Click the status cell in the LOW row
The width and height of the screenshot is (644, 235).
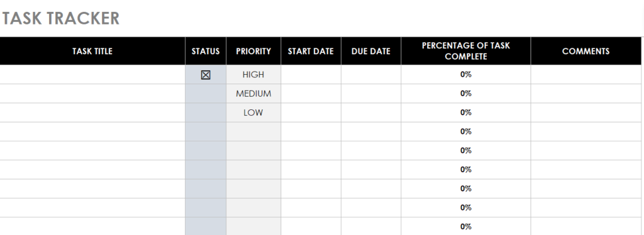(206, 112)
